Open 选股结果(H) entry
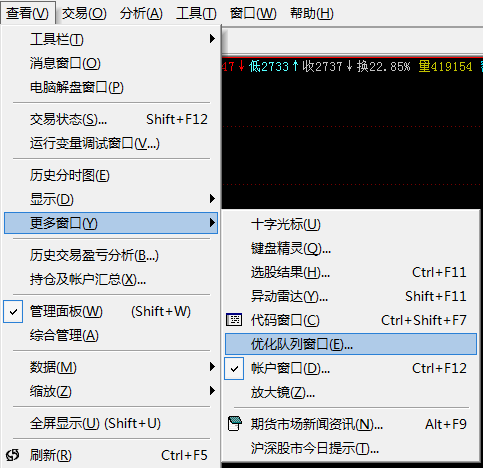Image resolution: width=483 pixels, height=468 pixels. click(x=351, y=272)
